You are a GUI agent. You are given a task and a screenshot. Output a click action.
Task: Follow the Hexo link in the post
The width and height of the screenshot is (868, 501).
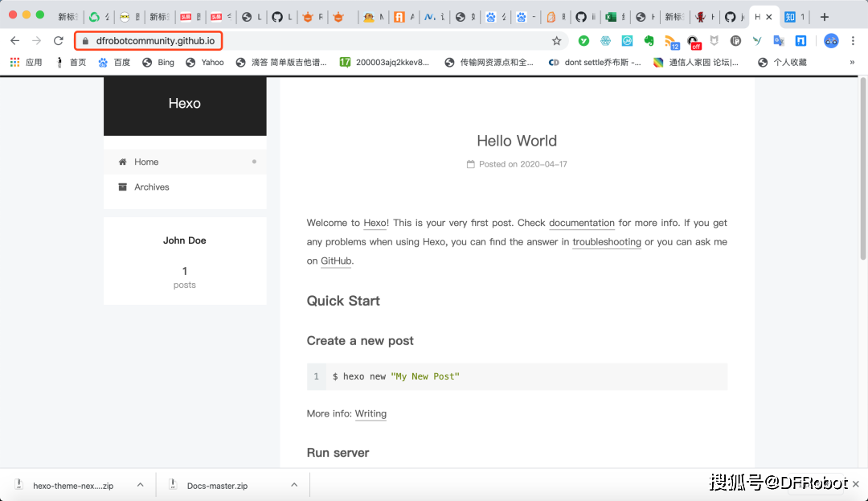point(375,223)
